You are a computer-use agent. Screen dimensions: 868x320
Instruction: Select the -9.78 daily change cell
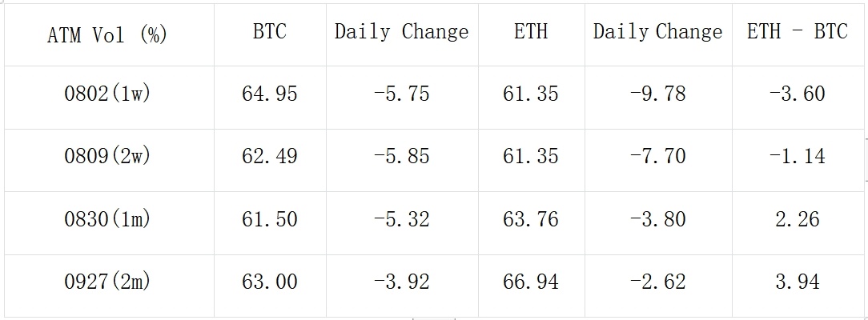657,94
